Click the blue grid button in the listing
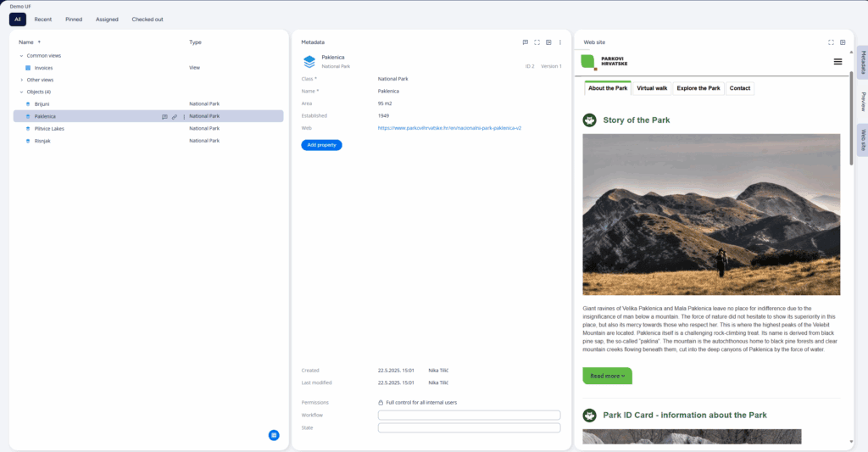Viewport: 868px width, 452px height. [x=274, y=435]
